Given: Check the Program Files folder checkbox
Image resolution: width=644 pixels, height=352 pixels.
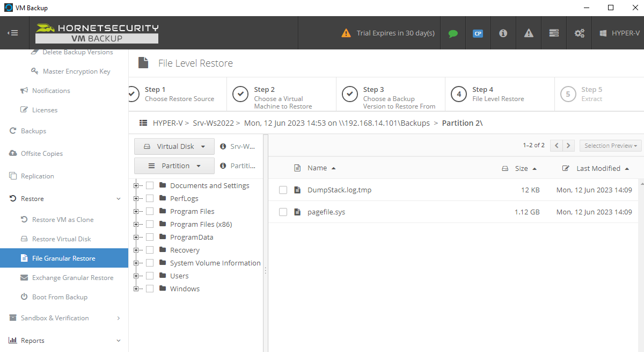Looking at the screenshot, I should coord(150,211).
